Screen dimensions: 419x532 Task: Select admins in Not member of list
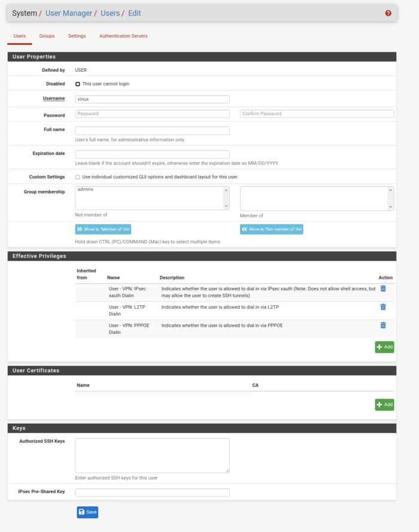(x=86, y=189)
